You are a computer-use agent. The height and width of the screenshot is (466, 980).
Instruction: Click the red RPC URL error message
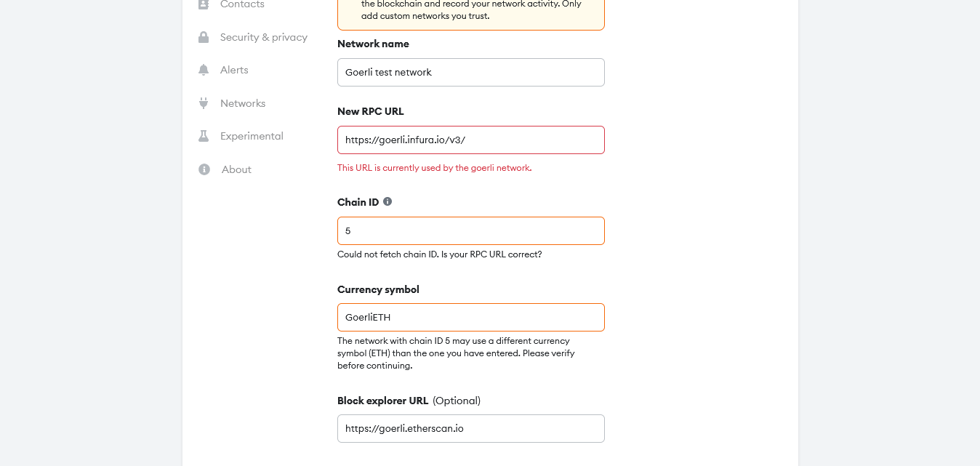pyautogui.click(x=434, y=168)
